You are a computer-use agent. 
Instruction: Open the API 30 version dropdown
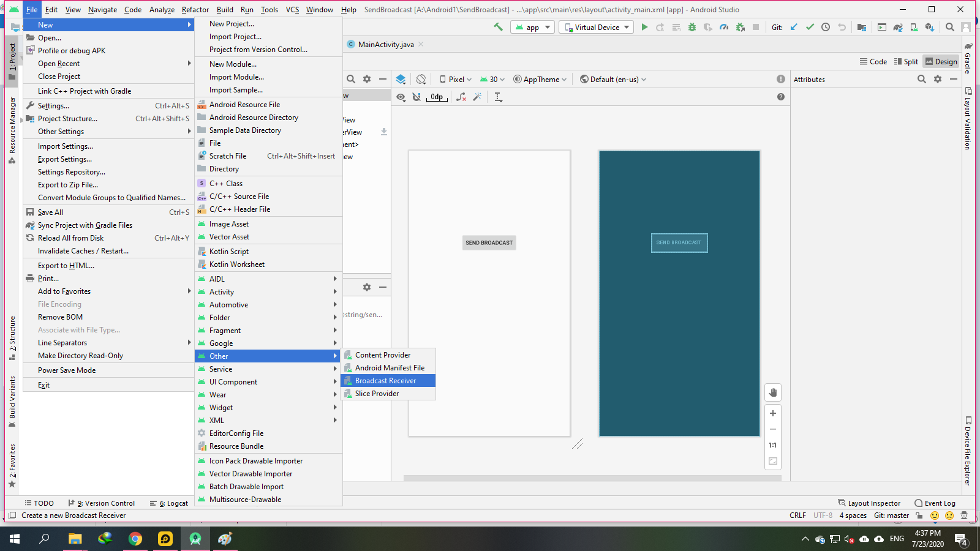492,79
